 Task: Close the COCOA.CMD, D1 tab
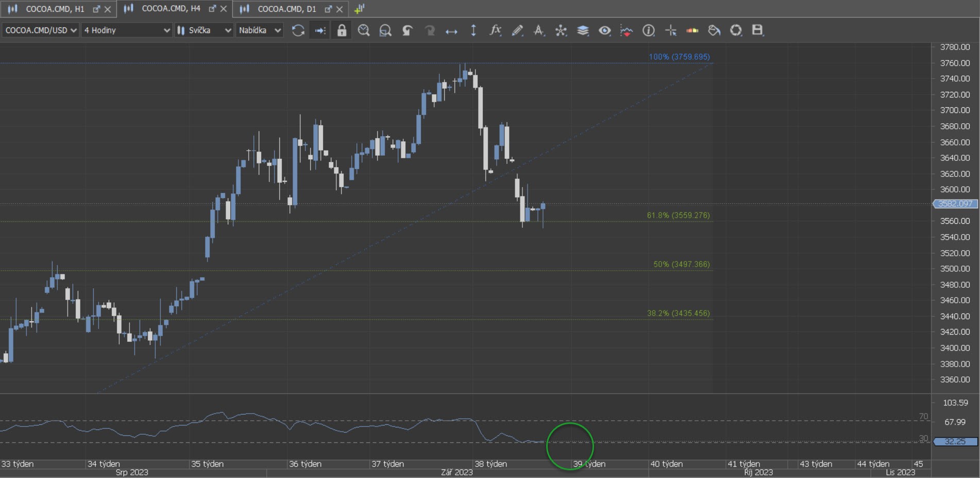[x=340, y=9]
